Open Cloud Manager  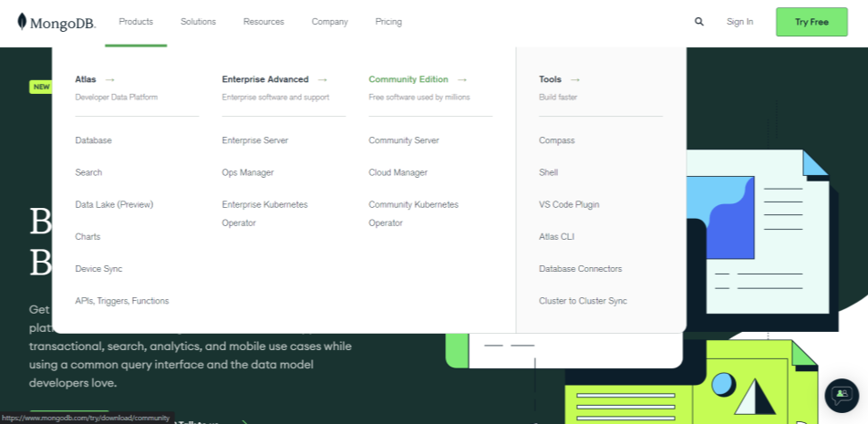pyautogui.click(x=398, y=172)
